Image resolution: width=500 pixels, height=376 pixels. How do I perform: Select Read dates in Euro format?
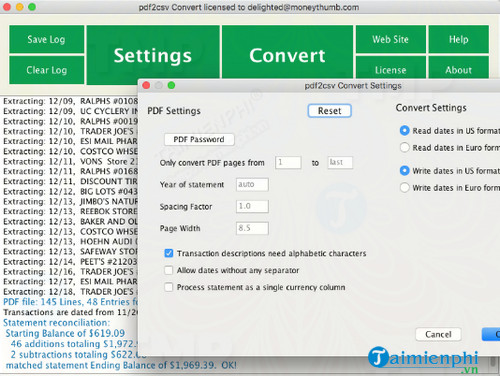[405, 147]
